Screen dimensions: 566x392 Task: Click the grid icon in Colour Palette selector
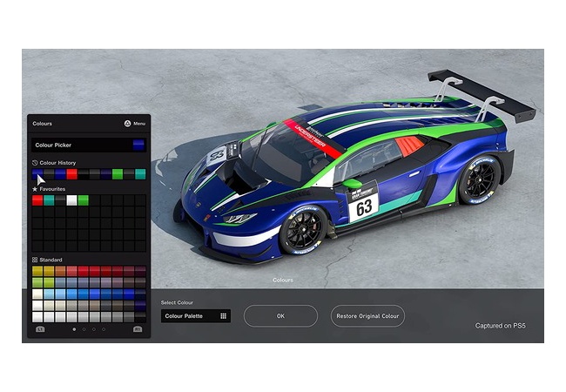(x=224, y=316)
